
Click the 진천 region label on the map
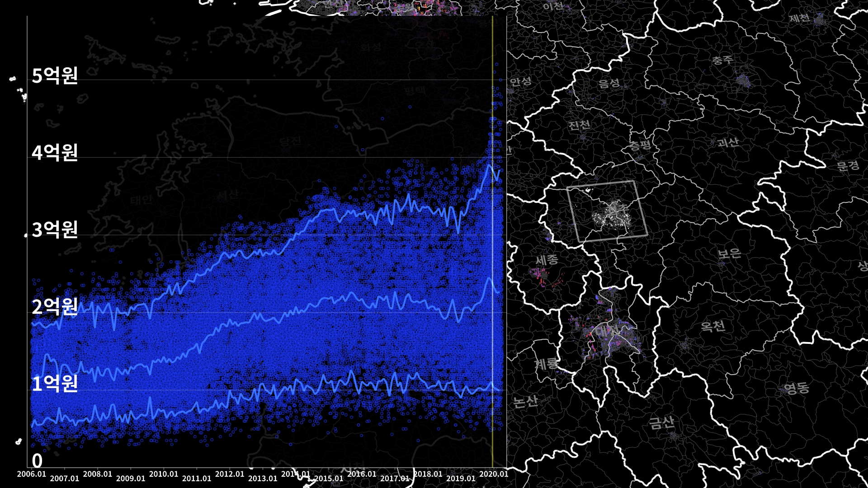tap(579, 125)
